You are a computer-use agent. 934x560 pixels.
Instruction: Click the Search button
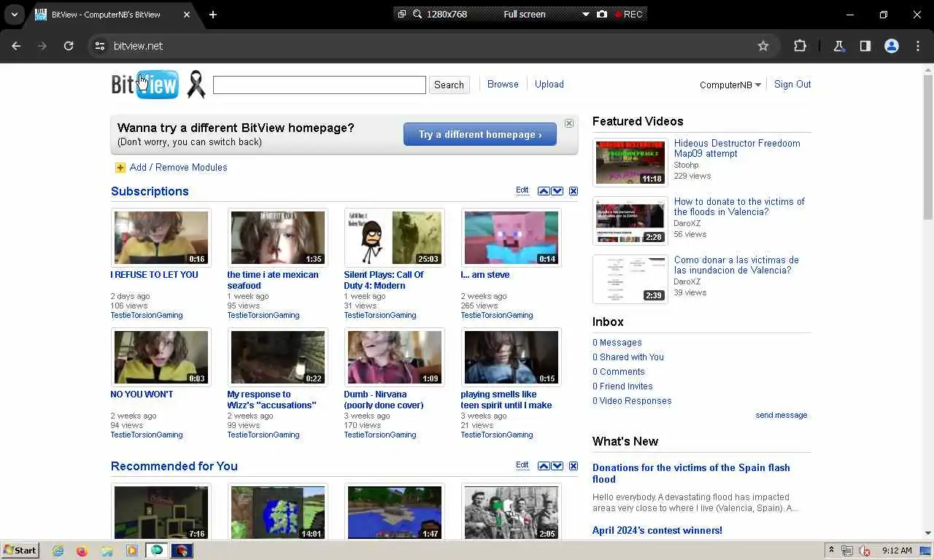click(449, 85)
